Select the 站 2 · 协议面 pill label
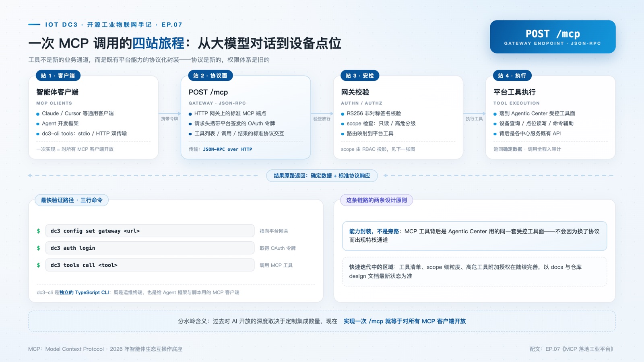Viewport: 644px width, 362px height. [210, 76]
